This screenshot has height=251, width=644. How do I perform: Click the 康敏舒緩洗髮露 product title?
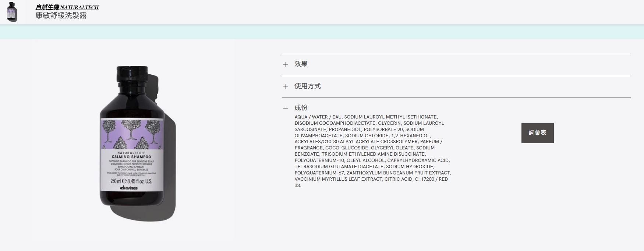tap(61, 16)
